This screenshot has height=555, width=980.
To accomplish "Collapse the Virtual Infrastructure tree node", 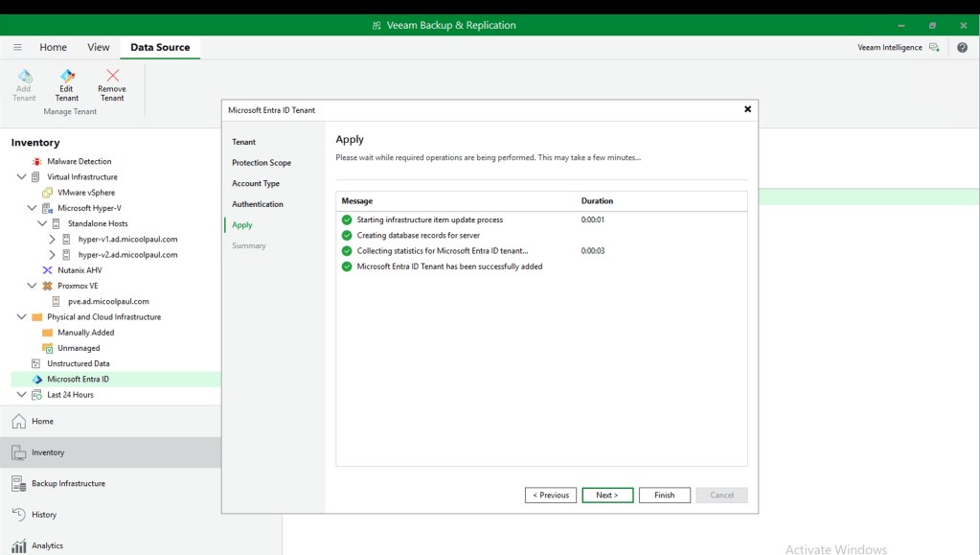I will pyautogui.click(x=21, y=177).
